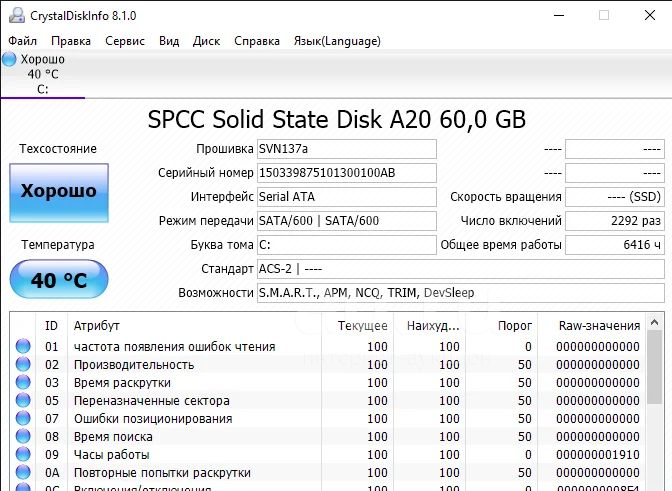Click status orb for attribute 02 Производительность
This screenshot has height=491, width=672.
pyautogui.click(x=23, y=364)
